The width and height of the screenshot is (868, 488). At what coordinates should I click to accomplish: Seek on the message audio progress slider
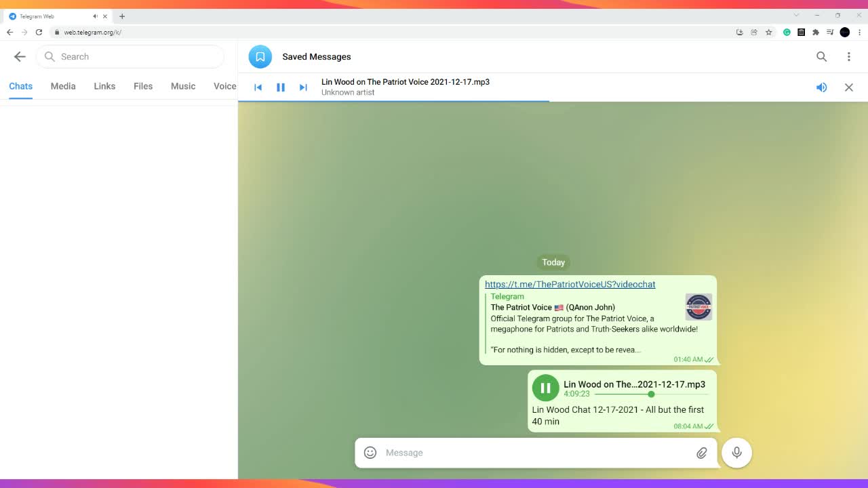(x=651, y=394)
